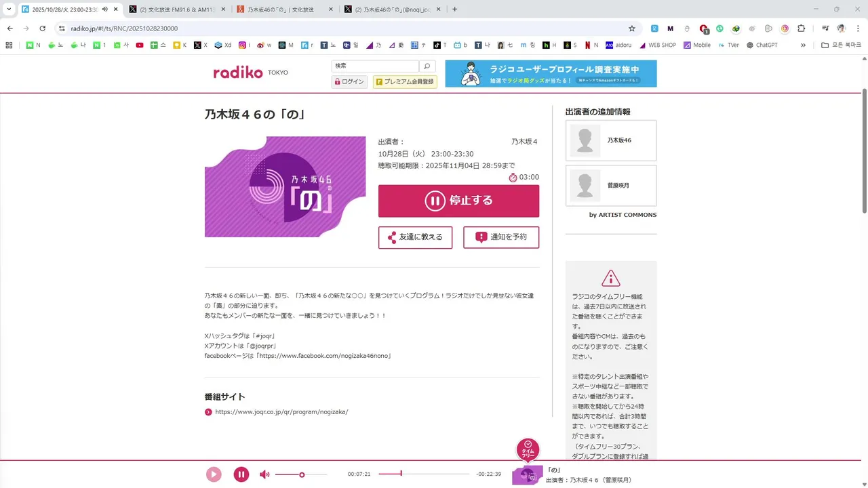The image size is (868, 488).
Task: Click the タイムフリー badge icon
Action: 528,450
